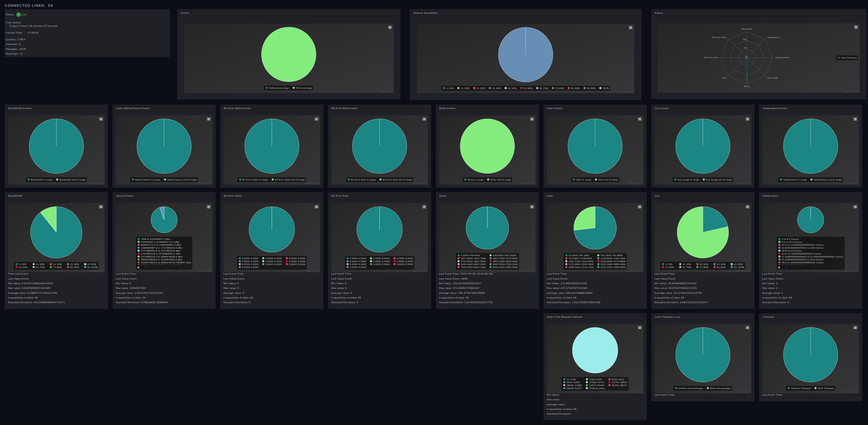Open the Optical Power chart menu icon
Image resolution: width=868 pixels, height=425 pixels.
tap(209, 207)
